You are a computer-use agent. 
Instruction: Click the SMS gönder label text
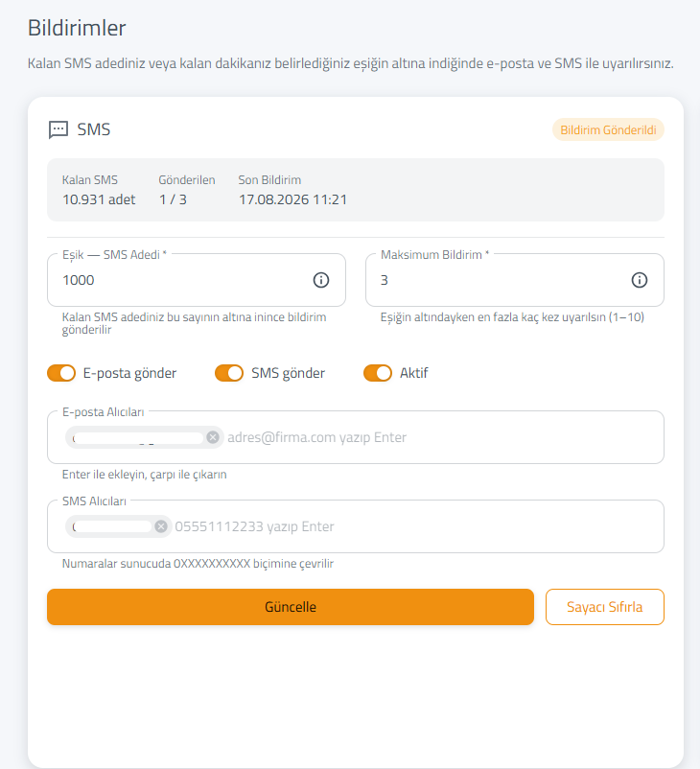[x=288, y=373]
